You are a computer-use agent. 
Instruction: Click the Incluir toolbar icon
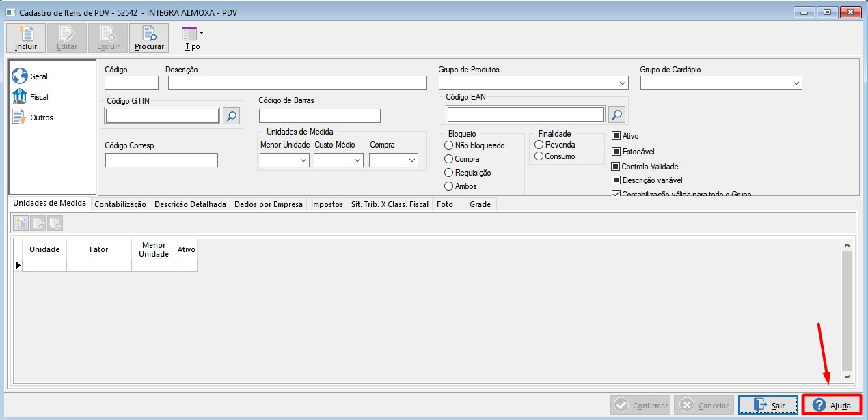pos(26,38)
